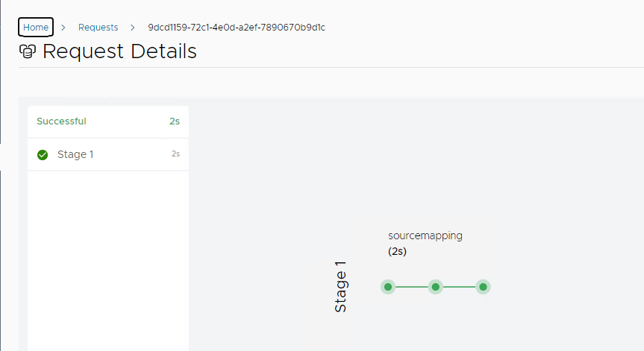
Task: Click the (2s) duration under sourcemapping
Action: pyautogui.click(x=397, y=251)
